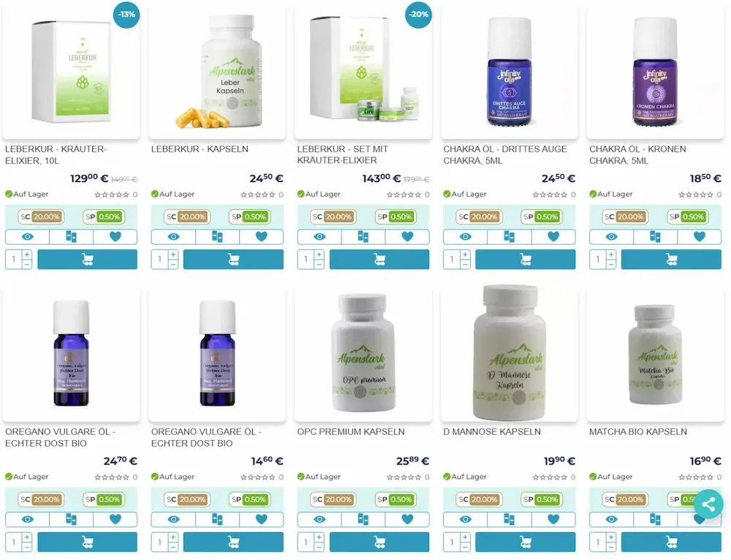Increase quantity for OPC Premium Kapseln
The width and height of the screenshot is (731, 560).
[x=319, y=537]
